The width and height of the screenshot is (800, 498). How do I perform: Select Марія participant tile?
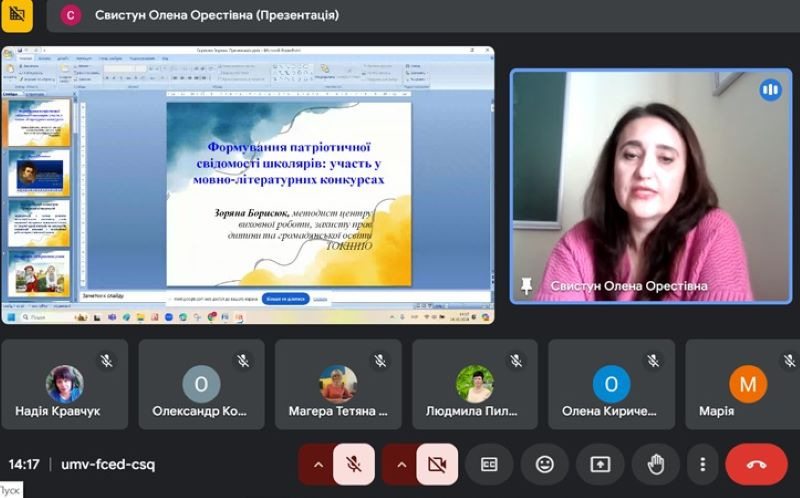tap(743, 384)
